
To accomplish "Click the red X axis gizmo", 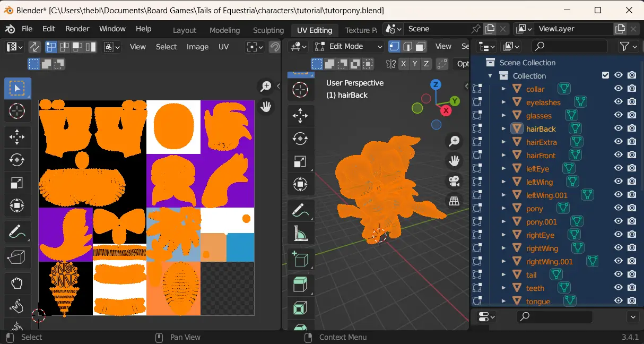I will click(446, 110).
